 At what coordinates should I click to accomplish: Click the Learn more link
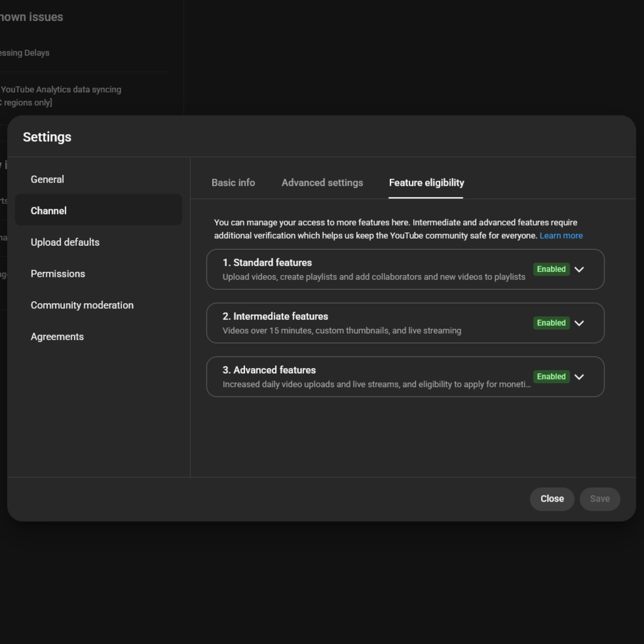561,235
